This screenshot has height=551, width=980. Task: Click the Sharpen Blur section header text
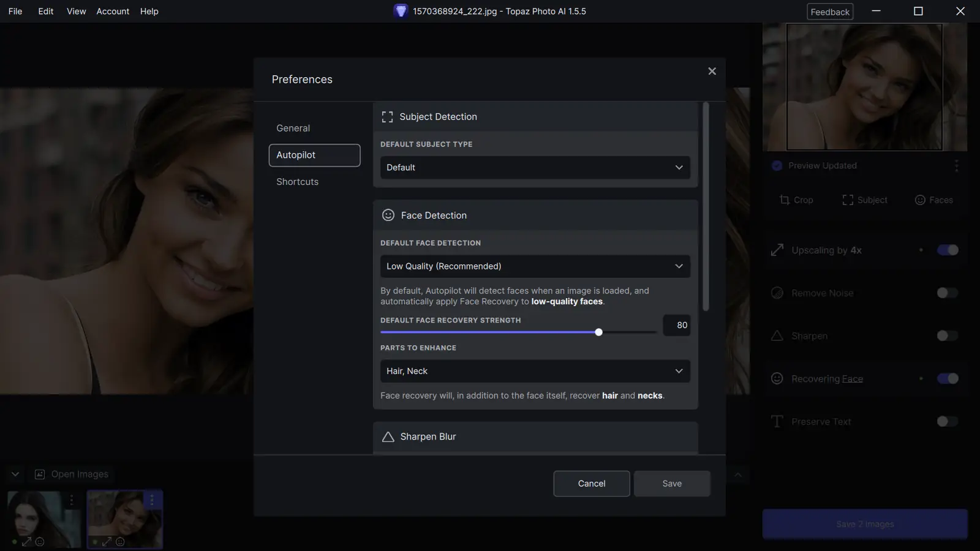tap(428, 437)
